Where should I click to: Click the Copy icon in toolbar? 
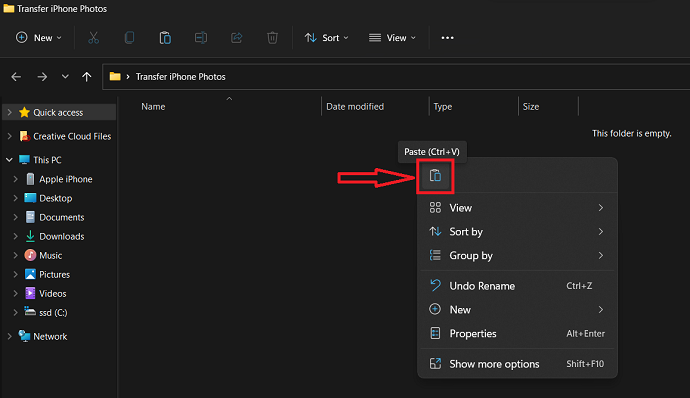(129, 38)
